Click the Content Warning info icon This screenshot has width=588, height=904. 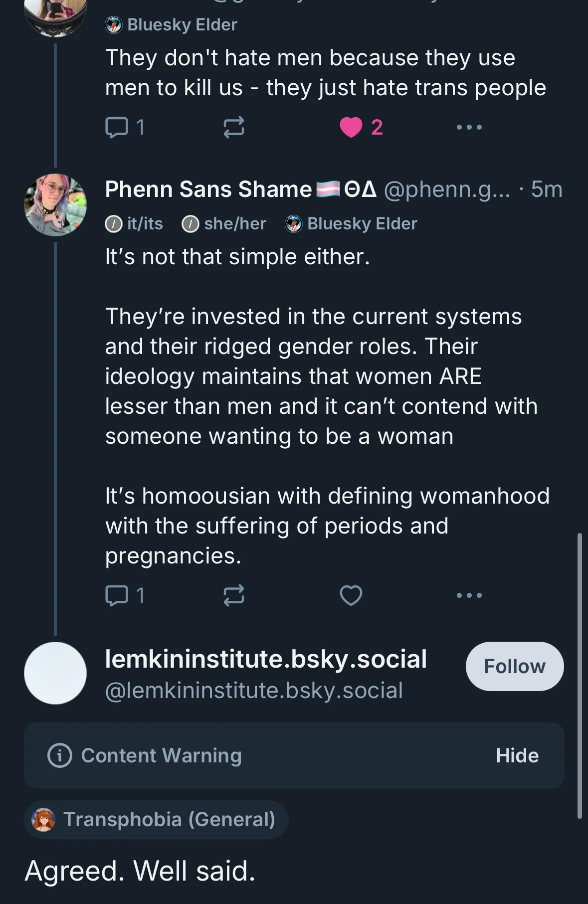[x=60, y=755]
